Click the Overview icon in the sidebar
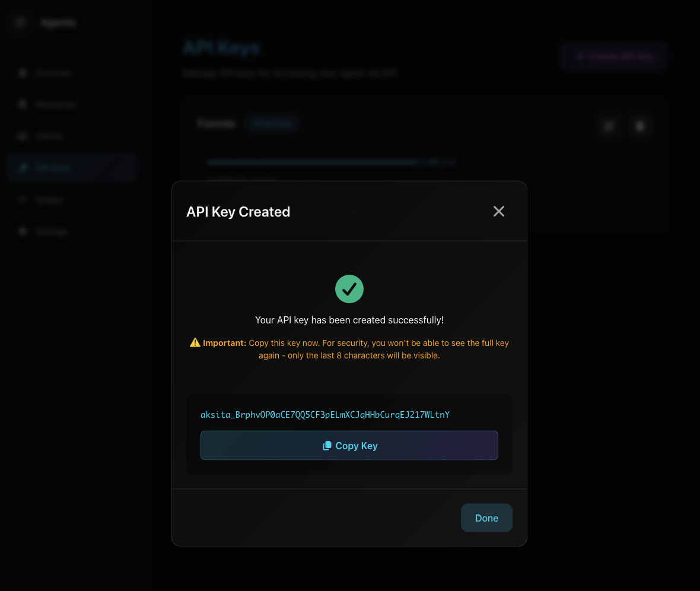This screenshot has height=591, width=700. click(23, 73)
